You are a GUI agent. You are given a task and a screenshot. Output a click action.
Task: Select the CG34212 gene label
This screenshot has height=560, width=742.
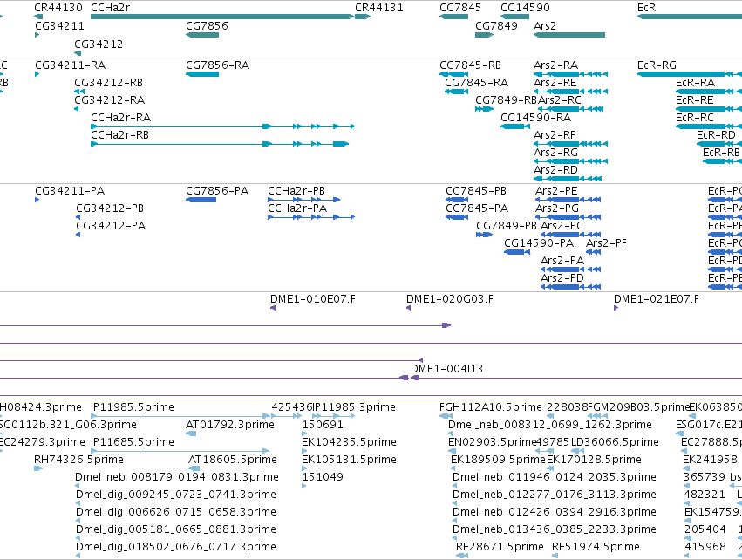click(x=99, y=44)
